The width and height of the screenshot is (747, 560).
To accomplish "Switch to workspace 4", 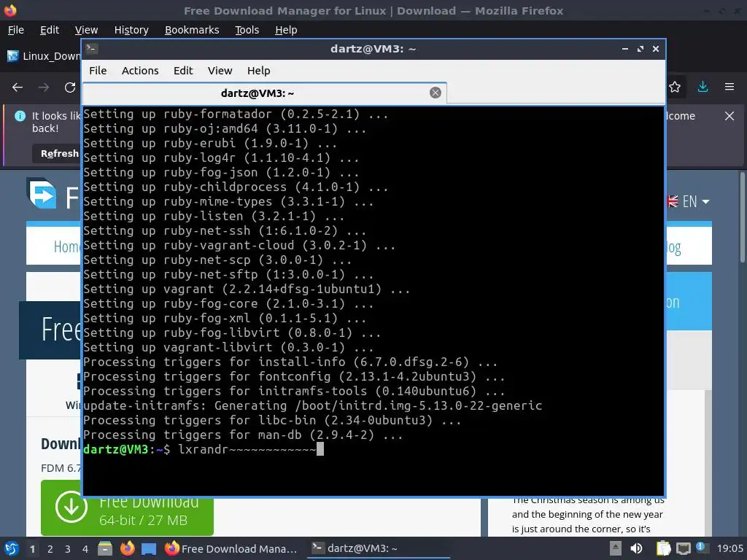I will click(x=85, y=549).
